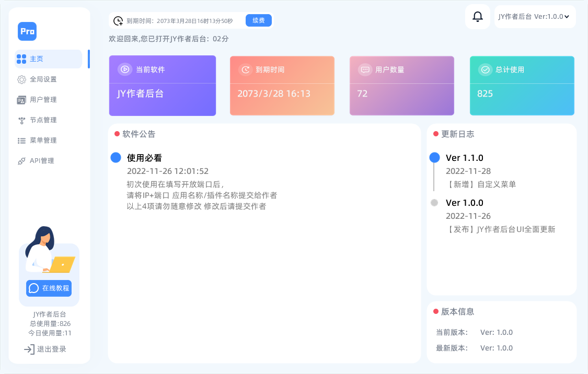The height and width of the screenshot is (374, 588).
Task: Click the notification bell icon
Action: coord(477,17)
